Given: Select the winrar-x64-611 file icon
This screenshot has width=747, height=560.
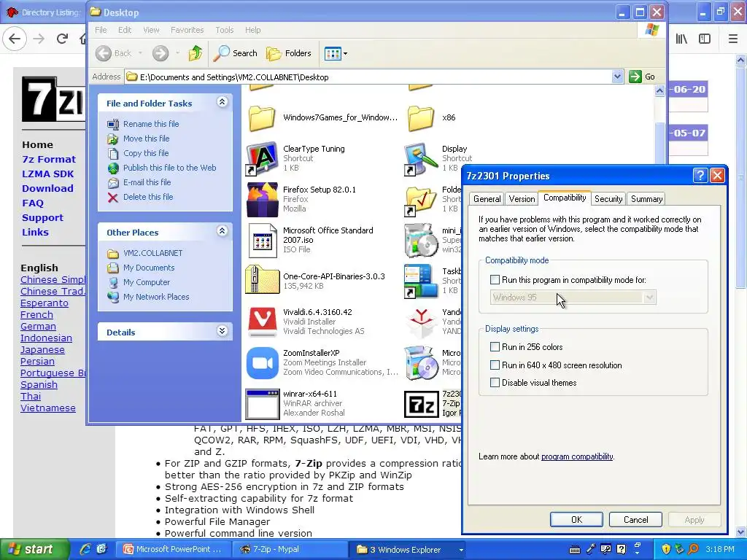Looking at the screenshot, I should [x=262, y=404].
